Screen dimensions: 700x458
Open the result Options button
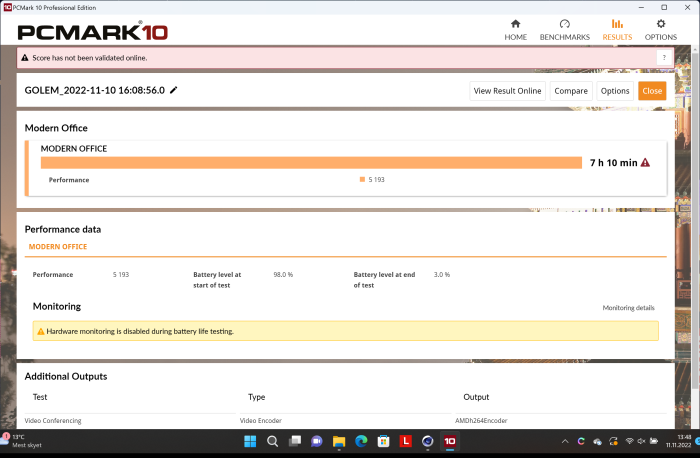coord(614,91)
